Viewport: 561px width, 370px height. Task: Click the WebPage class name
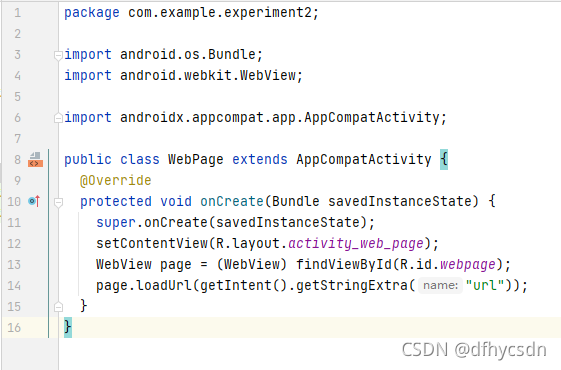click(196, 160)
